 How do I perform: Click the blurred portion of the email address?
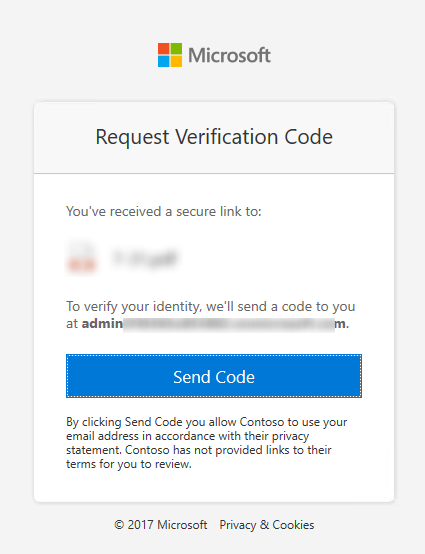229,324
